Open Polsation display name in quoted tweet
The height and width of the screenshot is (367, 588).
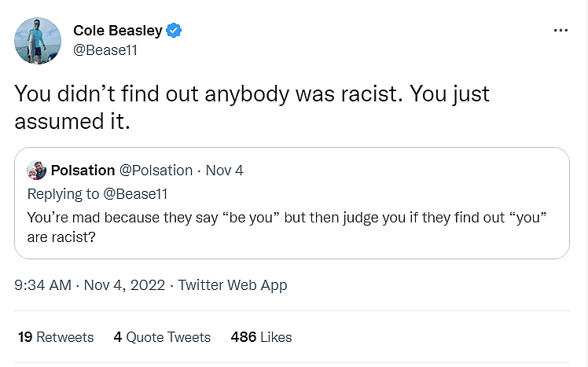(83, 171)
